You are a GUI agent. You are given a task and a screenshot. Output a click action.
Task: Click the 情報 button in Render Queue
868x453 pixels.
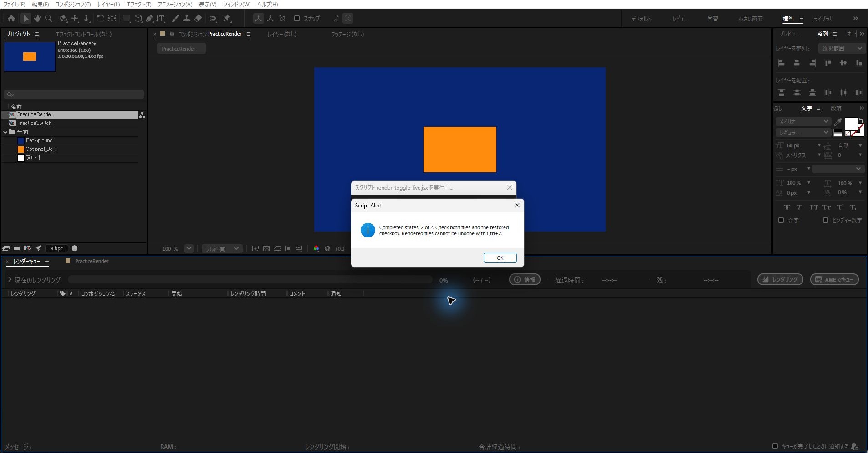pyautogui.click(x=525, y=280)
